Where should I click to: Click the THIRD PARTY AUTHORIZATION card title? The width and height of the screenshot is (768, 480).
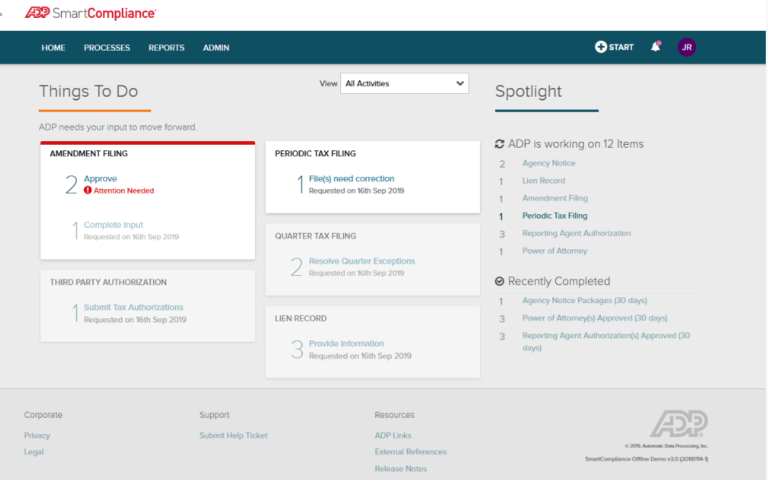(x=108, y=282)
